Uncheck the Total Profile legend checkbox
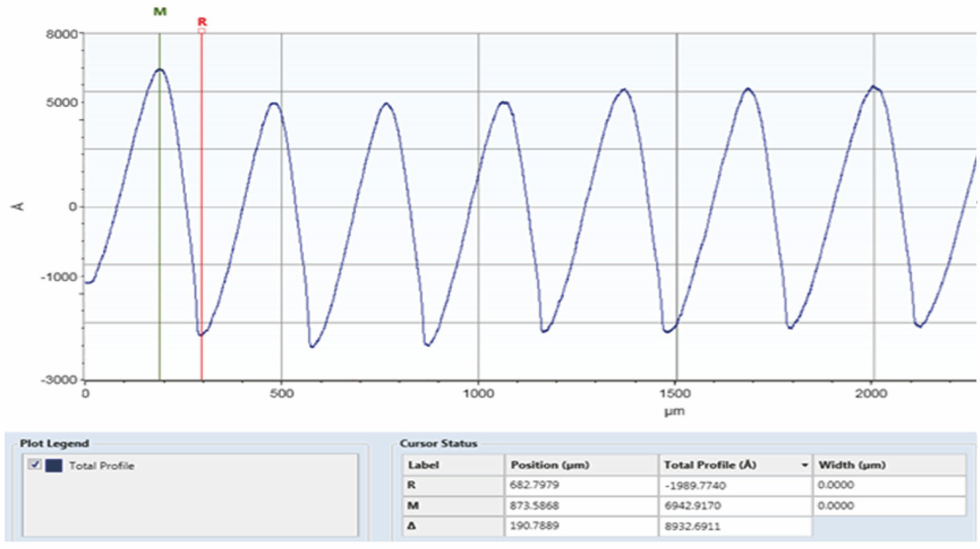980x549 pixels. pos(35,465)
